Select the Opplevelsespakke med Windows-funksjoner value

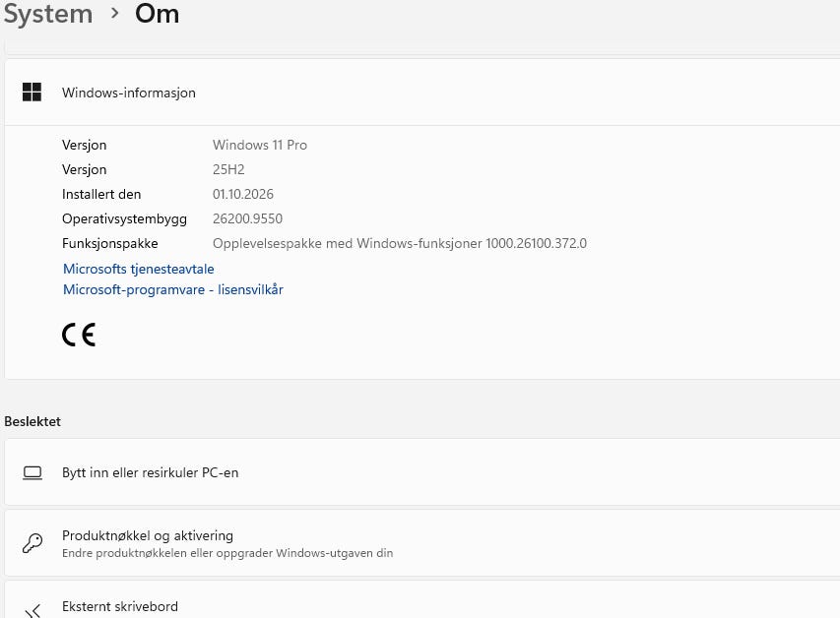tap(400, 244)
